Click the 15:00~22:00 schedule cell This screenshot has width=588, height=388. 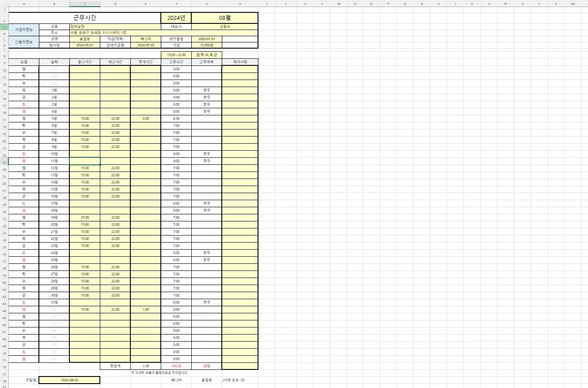coord(176,55)
